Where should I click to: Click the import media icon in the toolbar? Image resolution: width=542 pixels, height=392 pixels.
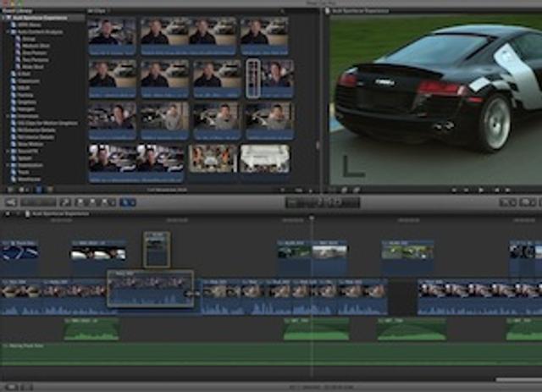pyautogui.click(x=11, y=202)
